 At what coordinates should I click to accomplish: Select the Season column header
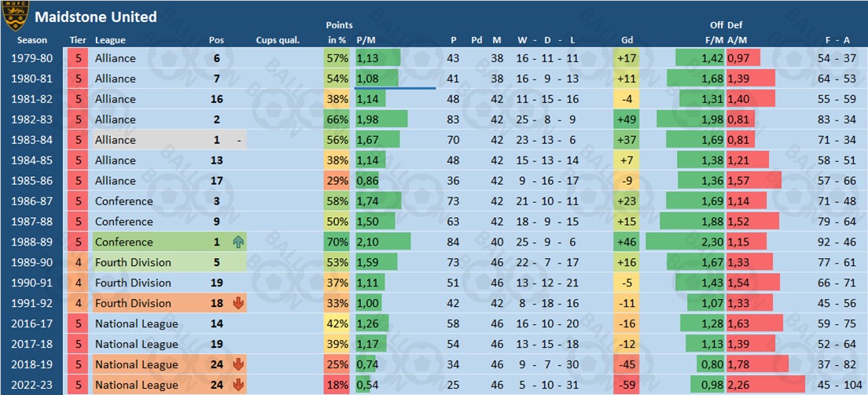coord(32,40)
